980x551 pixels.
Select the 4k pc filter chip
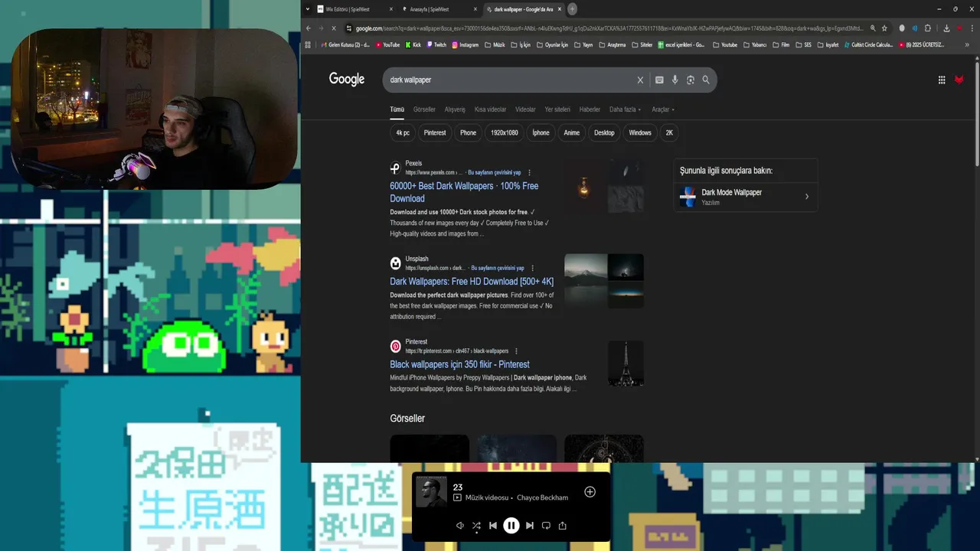pyautogui.click(x=403, y=132)
